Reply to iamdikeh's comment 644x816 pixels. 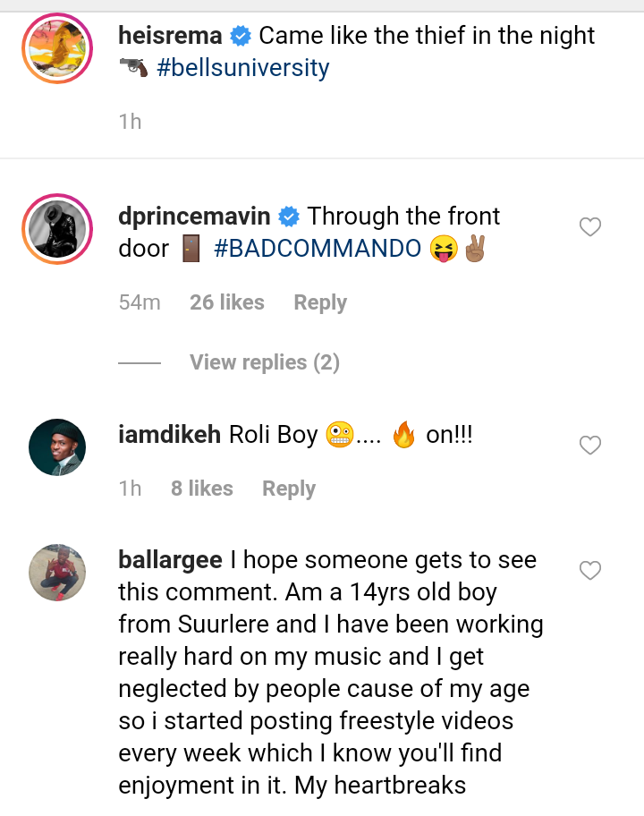coord(288,489)
